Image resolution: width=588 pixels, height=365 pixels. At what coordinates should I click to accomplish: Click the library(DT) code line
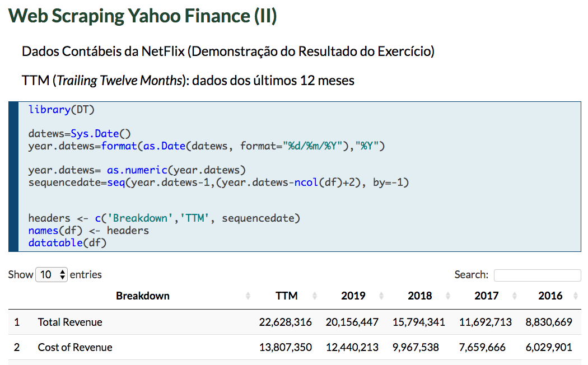(62, 109)
